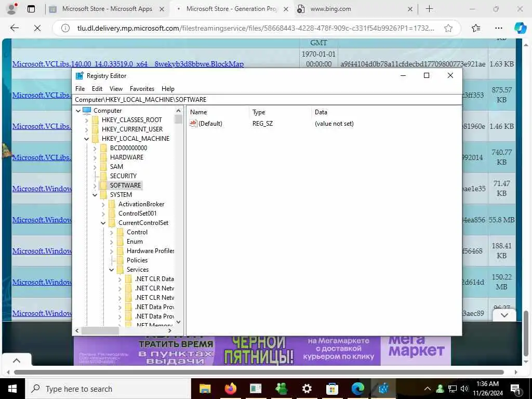Viewport: 532px width, 399px height.
Task: Open the Help menu in Registry Editor
Action: [168, 88]
